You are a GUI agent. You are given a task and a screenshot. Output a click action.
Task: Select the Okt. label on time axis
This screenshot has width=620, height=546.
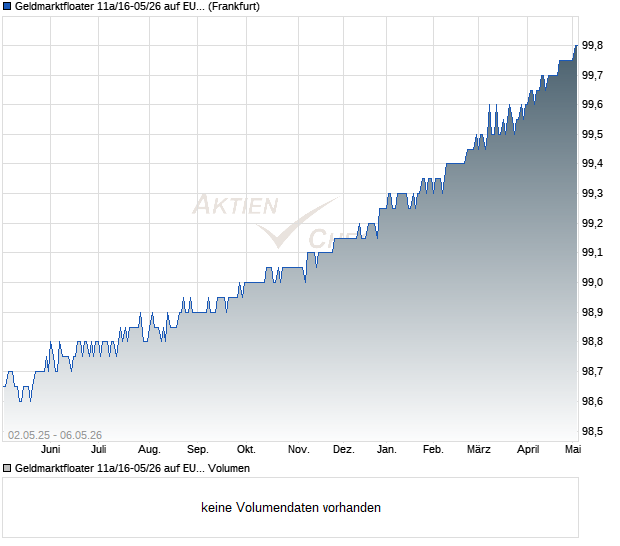click(246, 450)
